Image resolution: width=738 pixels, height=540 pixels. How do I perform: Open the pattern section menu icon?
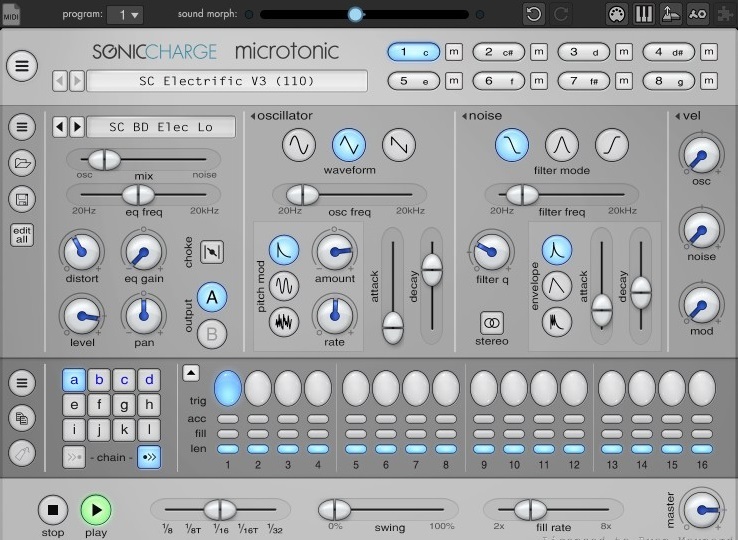[x=22, y=382]
